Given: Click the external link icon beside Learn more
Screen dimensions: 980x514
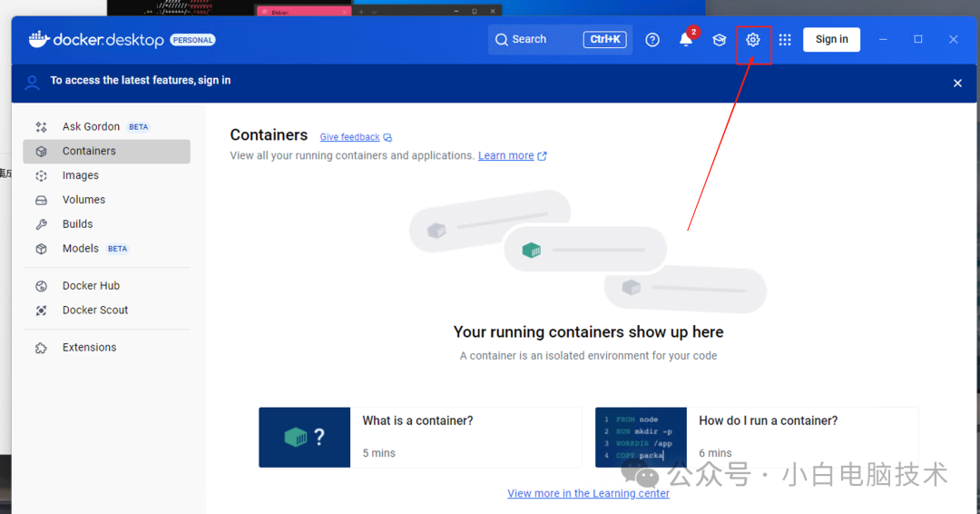Looking at the screenshot, I should [x=542, y=155].
